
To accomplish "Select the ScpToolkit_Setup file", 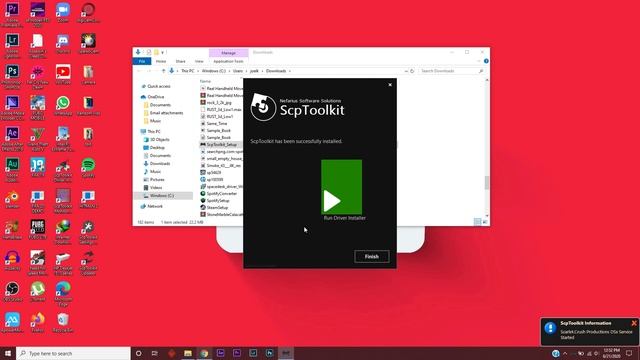I will coord(221,144).
